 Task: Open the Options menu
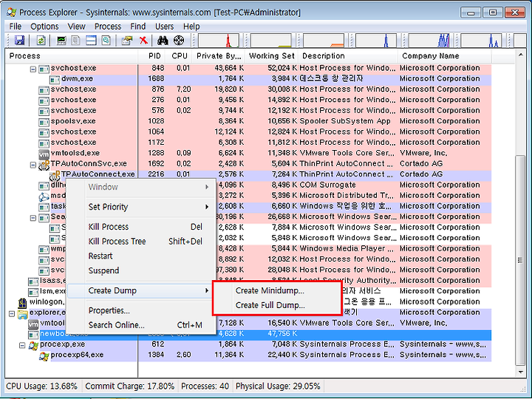pyautogui.click(x=44, y=26)
